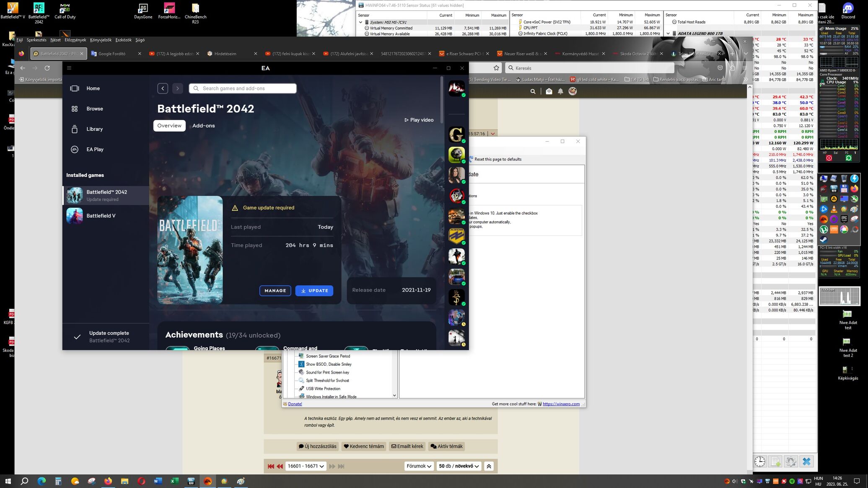This screenshot has height=488, width=868.
Task: Open the 50 db / növekvő dropdown
Action: [x=459, y=466]
